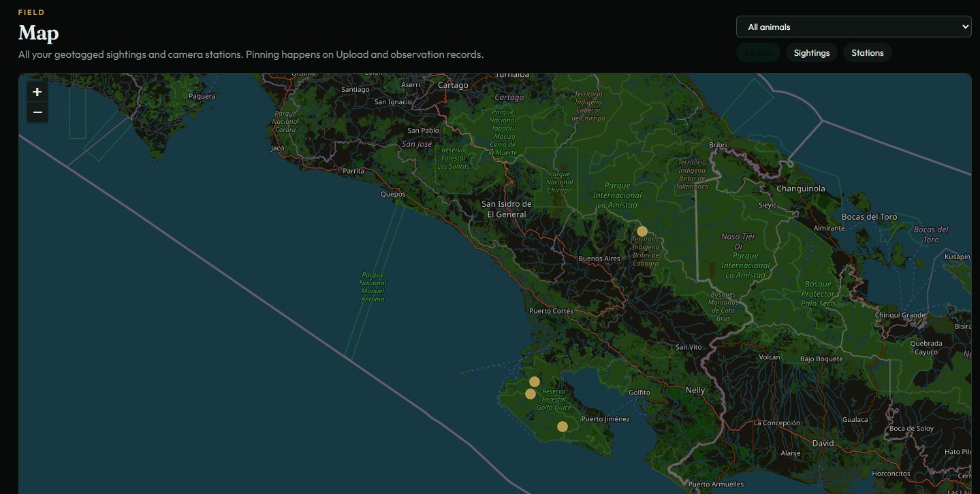This screenshot has height=494, width=980.
Task: Click the Buenos Aires map label
Action: click(x=599, y=259)
